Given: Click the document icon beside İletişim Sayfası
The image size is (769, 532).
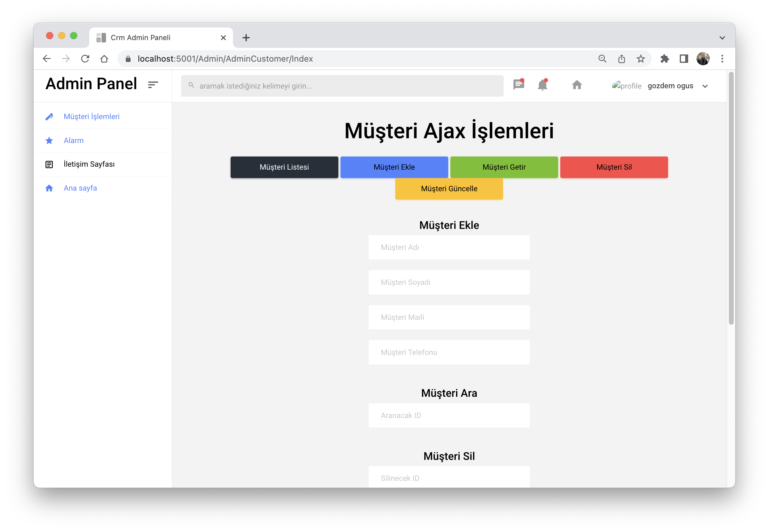Looking at the screenshot, I should 49,164.
